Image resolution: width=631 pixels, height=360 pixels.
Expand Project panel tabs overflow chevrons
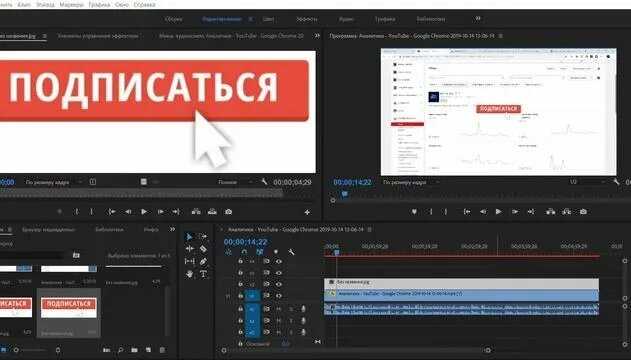click(x=172, y=229)
